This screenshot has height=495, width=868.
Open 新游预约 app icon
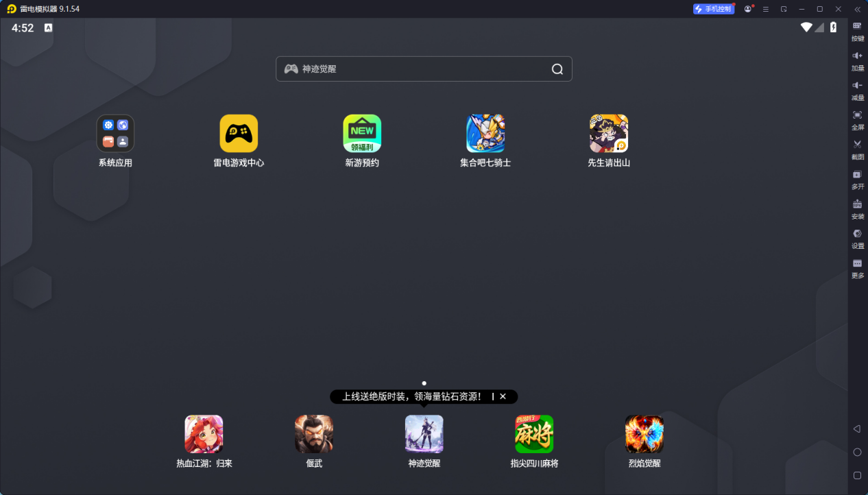[x=362, y=134]
